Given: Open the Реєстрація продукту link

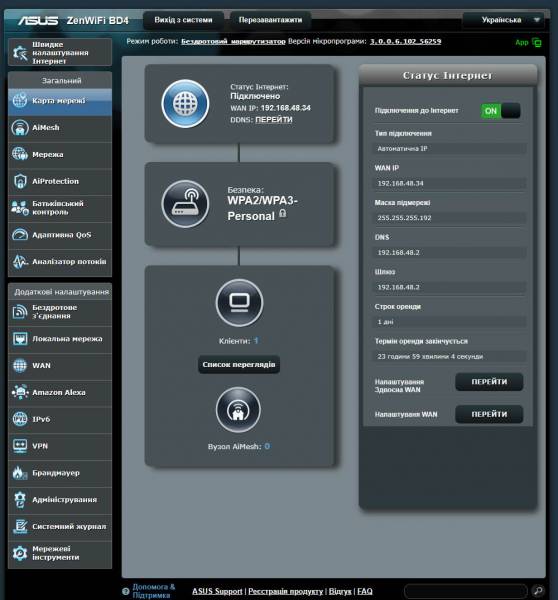Looking at the screenshot, I should tap(286, 591).
